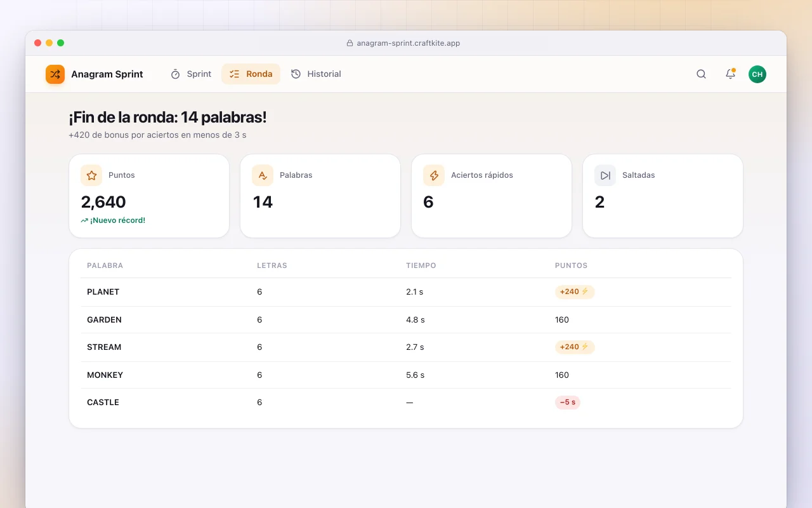812x508 pixels.
Task: Click the −5 s penalty badge for CASTLE
Action: [x=568, y=403]
